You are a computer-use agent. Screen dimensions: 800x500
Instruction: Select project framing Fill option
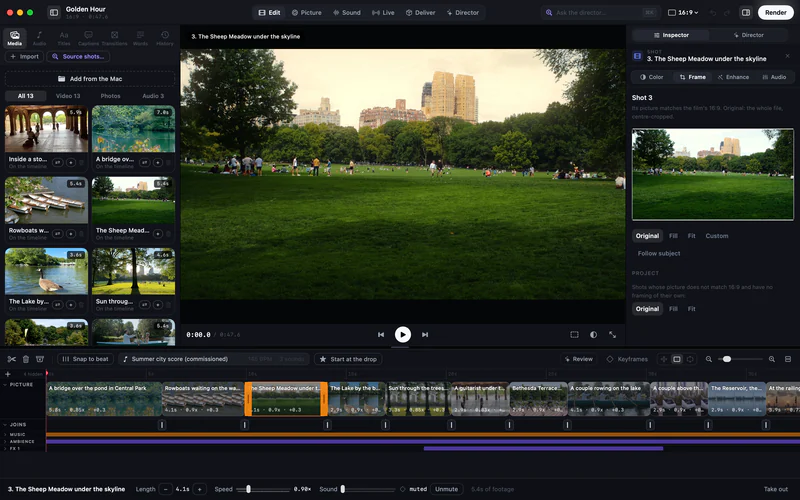tap(673, 309)
